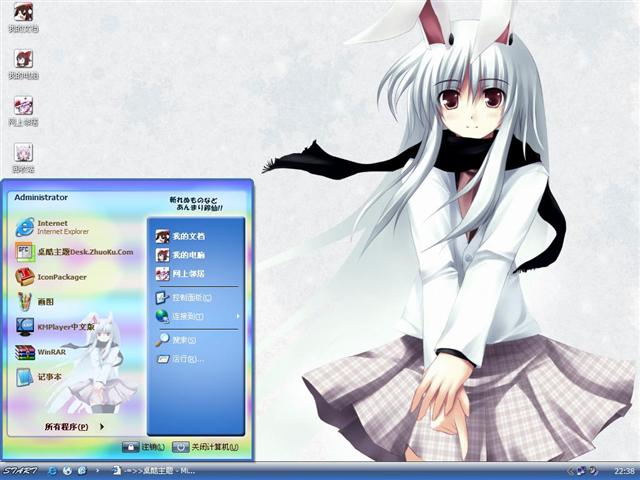The width and height of the screenshot is (640, 480).
Task: Click the START button on taskbar
Action: (20, 471)
